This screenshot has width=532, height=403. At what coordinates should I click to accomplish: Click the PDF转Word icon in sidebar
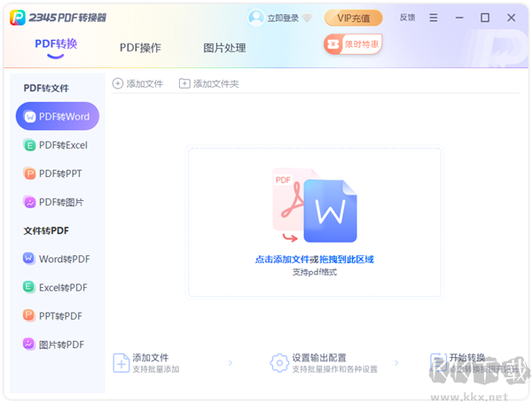coord(29,117)
